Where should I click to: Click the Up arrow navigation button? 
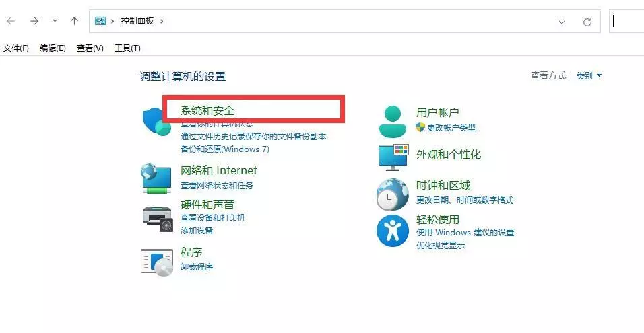[x=75, y=21]
